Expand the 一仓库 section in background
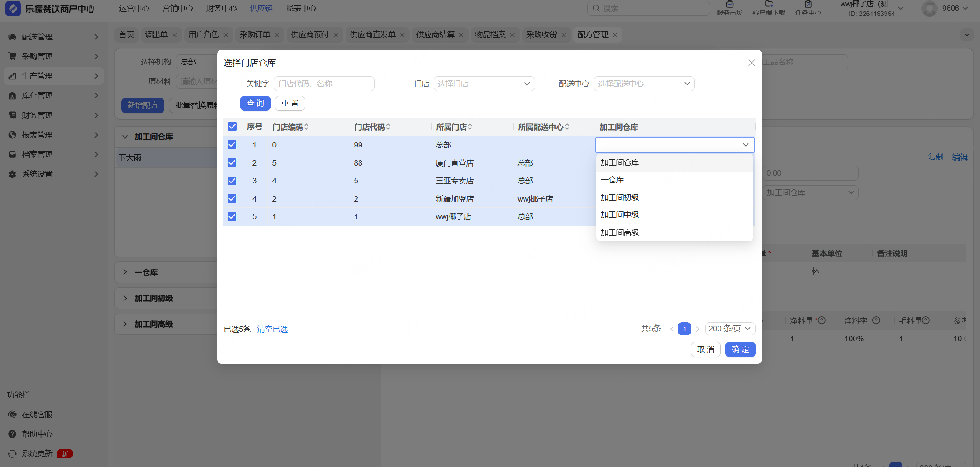The width and height of the screenshot is (980, 467). 125,272
